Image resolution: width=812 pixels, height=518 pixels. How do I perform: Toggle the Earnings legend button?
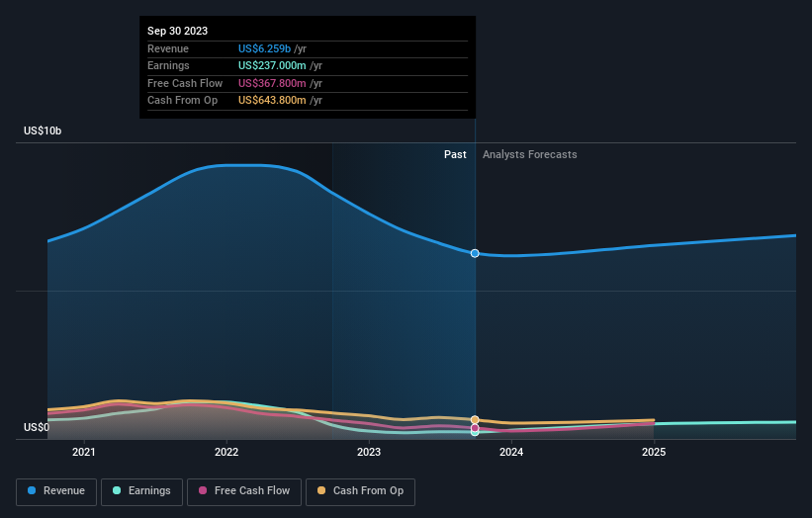click(141, 491)
